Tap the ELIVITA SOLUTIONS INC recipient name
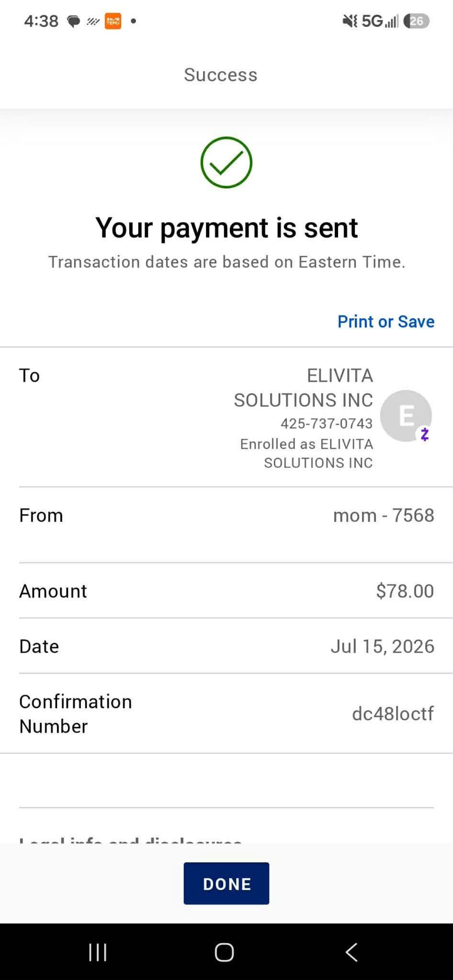The width and height of the screenshot is (453, 980). tap(304, 388)
